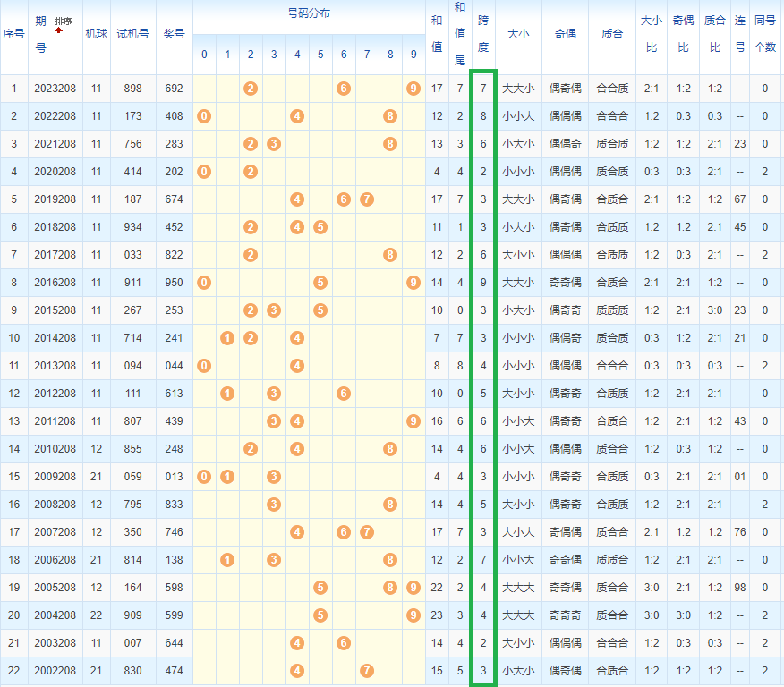
Task: Click orange ball 7 in row 2019208
Action: [366, 199]
